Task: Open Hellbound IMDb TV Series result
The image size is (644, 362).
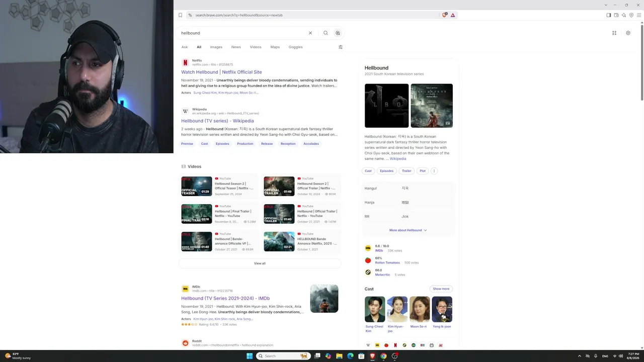Action: [x=225, y=298]
